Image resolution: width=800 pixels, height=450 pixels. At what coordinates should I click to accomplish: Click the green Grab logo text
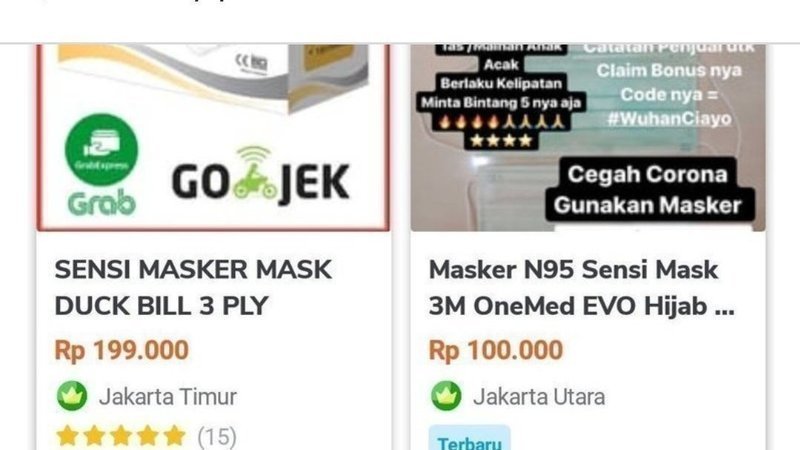point(102,203)
